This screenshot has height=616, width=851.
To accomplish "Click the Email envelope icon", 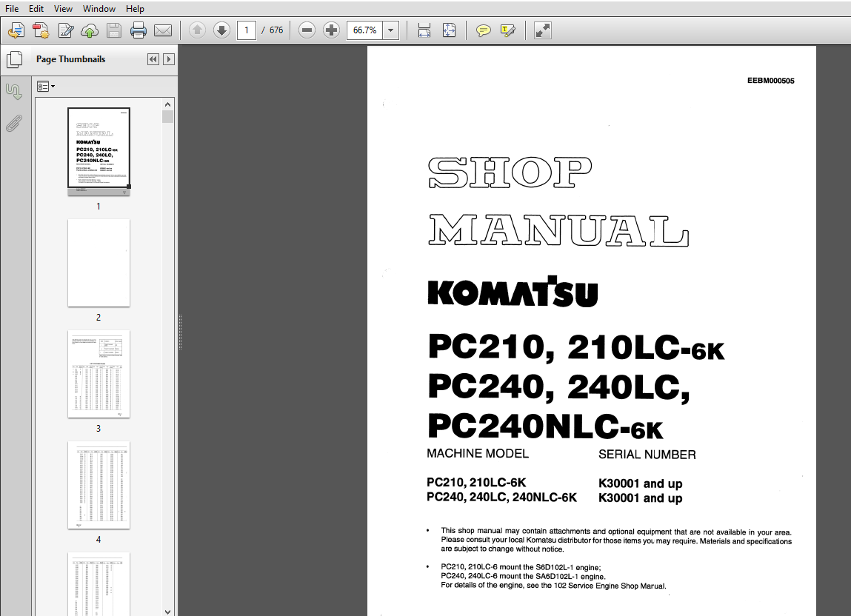I will [x=163, y=30].
